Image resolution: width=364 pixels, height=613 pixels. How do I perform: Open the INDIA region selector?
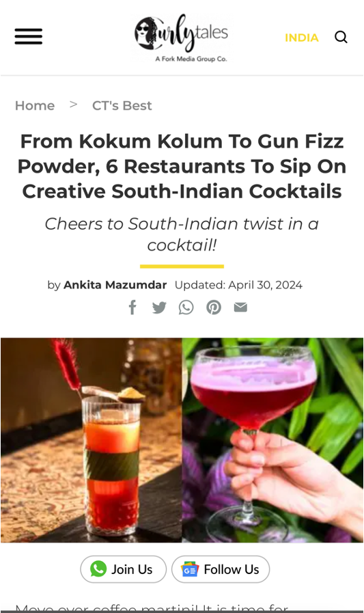coord(301,38)
